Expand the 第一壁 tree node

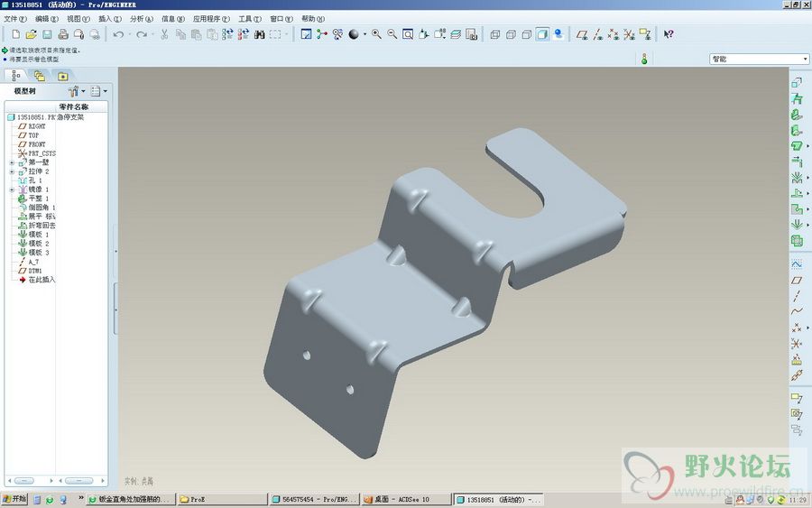coord(13,162)
